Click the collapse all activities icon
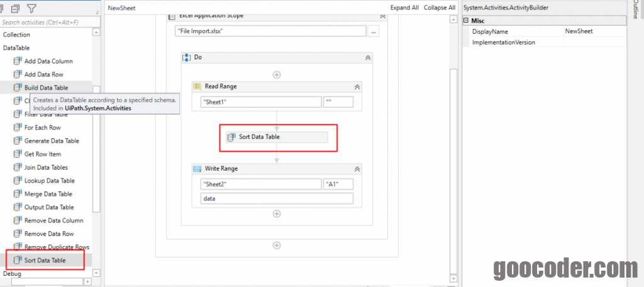 pyautogui.click(x=15, y=8)
